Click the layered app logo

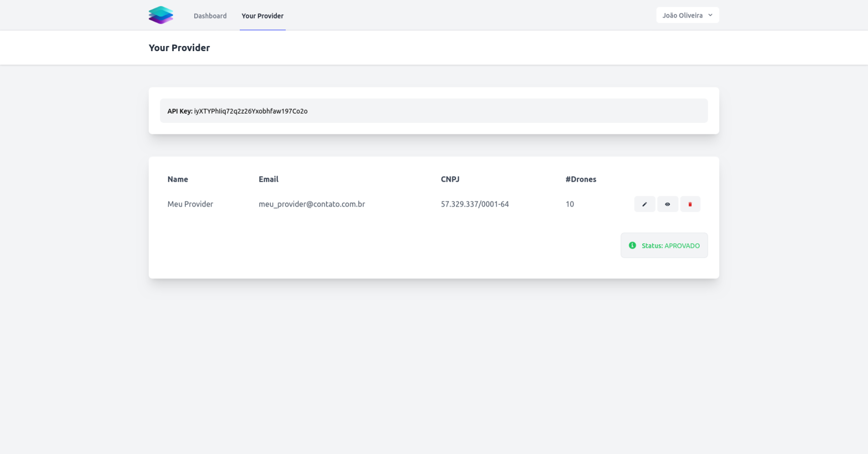tap(161, 15)
